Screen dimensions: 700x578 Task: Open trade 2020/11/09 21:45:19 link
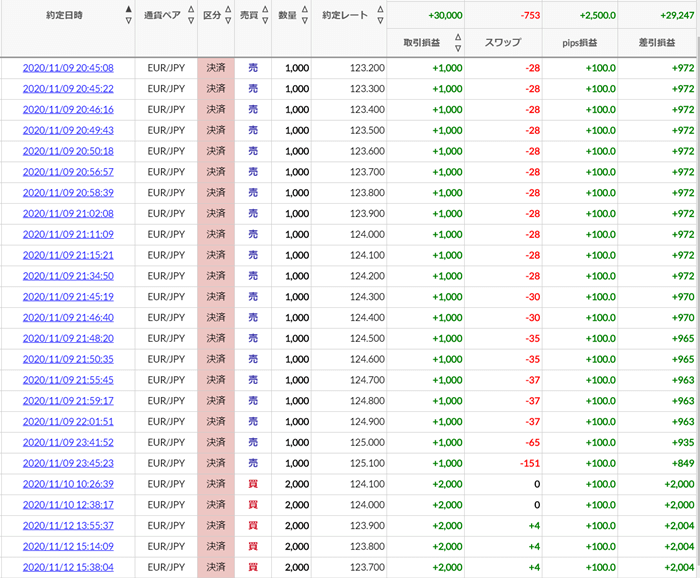[68, 297]
